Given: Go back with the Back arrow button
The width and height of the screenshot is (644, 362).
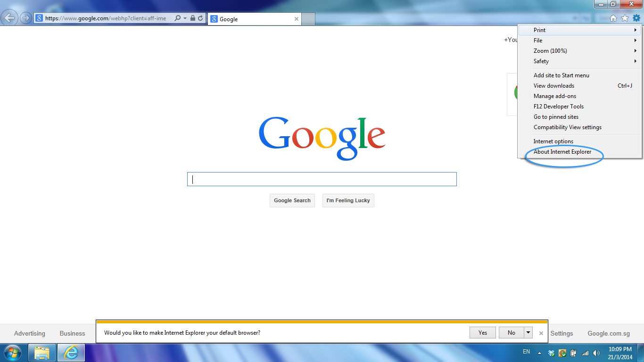Looking at the screenshot, I should [9, 18].
